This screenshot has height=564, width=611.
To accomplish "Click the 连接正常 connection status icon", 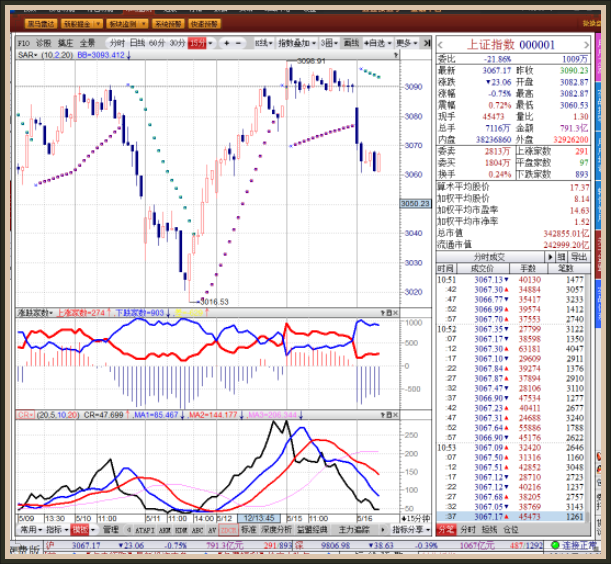I will (x=578, y=546).
